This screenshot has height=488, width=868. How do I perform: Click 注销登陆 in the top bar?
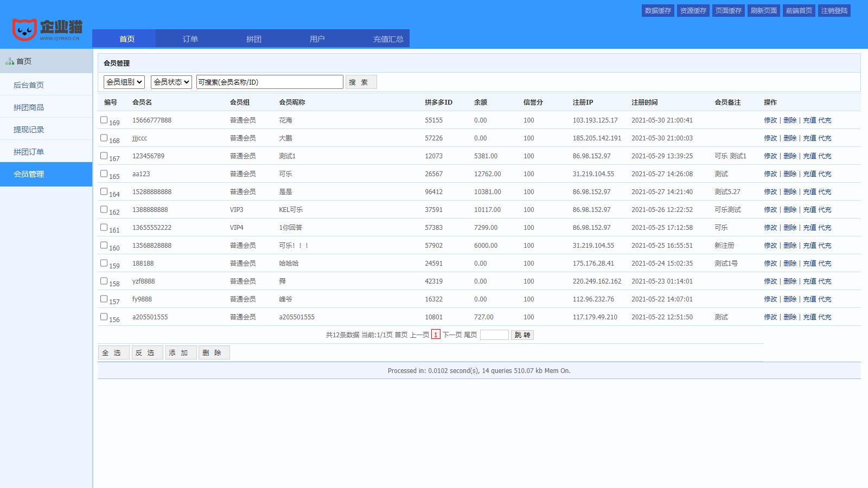[x=834, y=11]
